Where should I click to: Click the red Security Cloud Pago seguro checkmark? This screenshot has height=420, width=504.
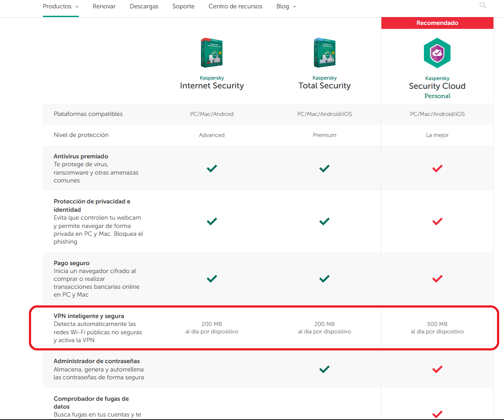tap(437, 279)
